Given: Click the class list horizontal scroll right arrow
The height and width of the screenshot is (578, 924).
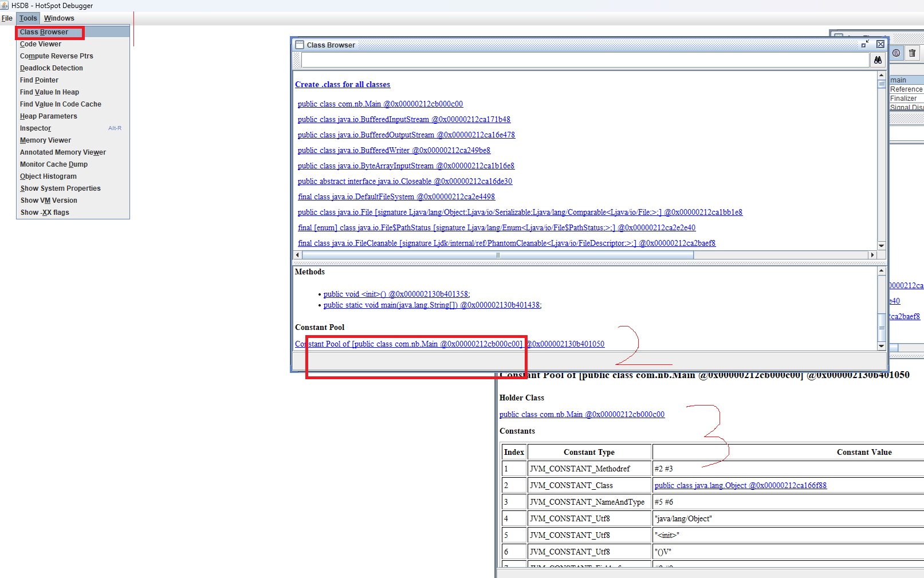Looking at the screenshot, I should tap(872, 255).
